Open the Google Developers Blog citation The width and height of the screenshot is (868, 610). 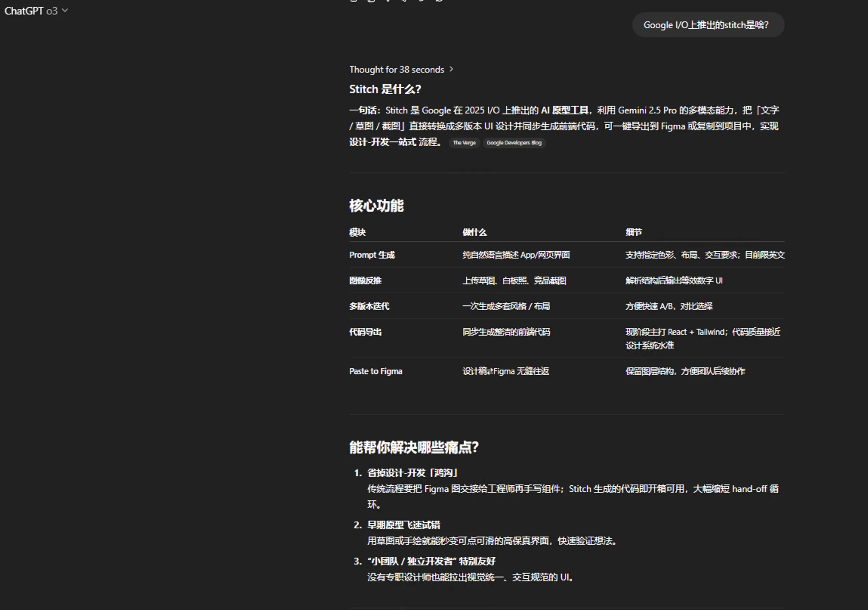click(x=514, y=142)
